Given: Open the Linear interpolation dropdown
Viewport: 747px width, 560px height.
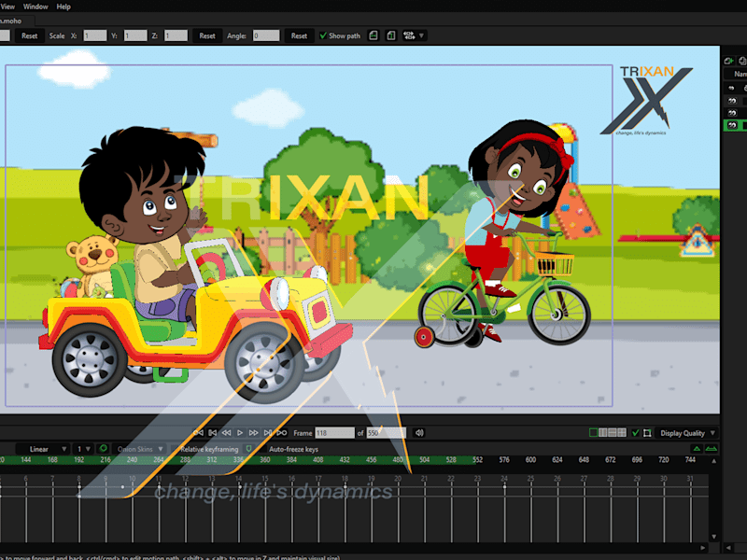Looking at the screenshot, I should point(42,449).
